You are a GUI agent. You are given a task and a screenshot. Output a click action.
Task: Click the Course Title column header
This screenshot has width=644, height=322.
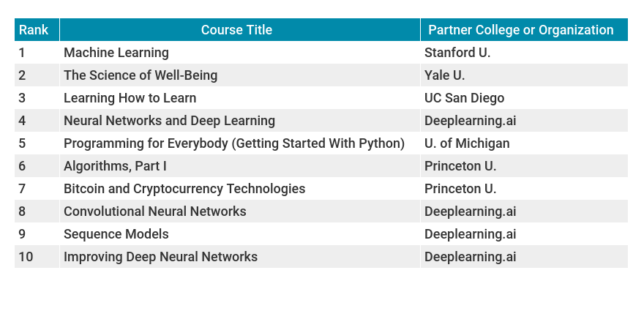tap(236, 30)
